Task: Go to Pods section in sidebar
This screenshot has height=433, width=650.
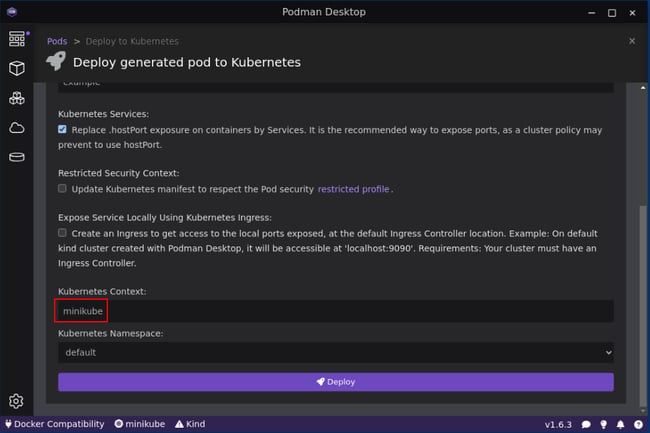Action: coord(16,99)
